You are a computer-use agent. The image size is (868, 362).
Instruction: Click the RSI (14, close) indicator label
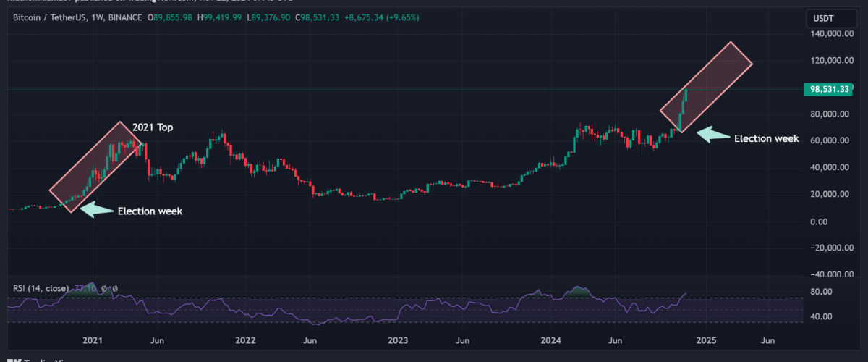pos(40,288)
